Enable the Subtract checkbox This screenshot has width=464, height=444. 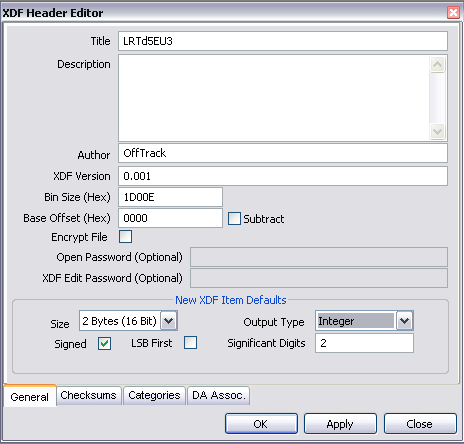coord(234,219)
